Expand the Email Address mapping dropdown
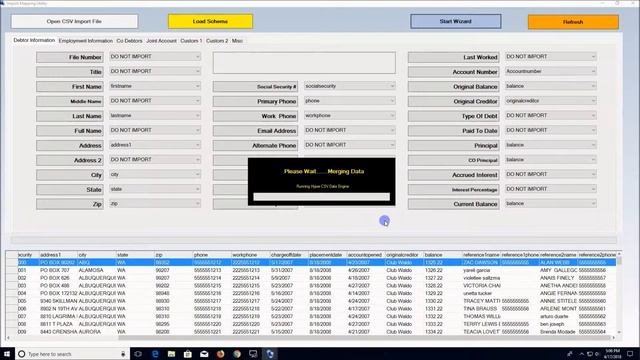This screenshot has width=640, height=360. [x=350, y=130]
